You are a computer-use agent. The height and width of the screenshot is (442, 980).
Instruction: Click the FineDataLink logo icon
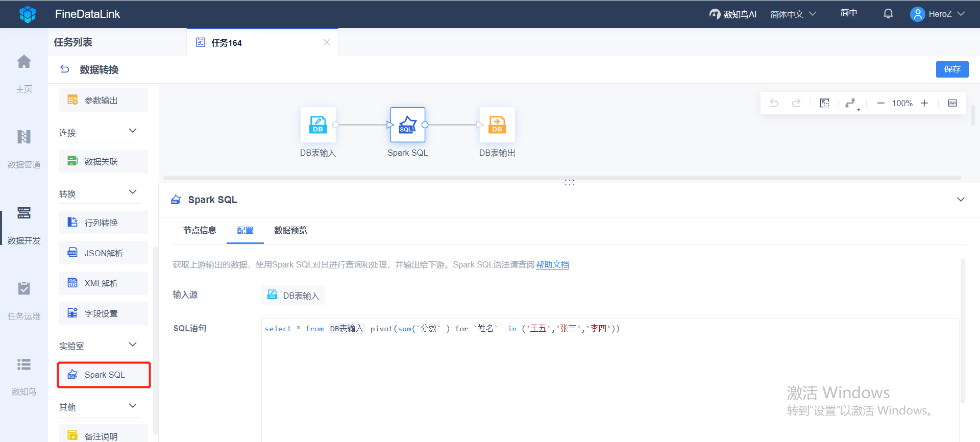(28, 14)
